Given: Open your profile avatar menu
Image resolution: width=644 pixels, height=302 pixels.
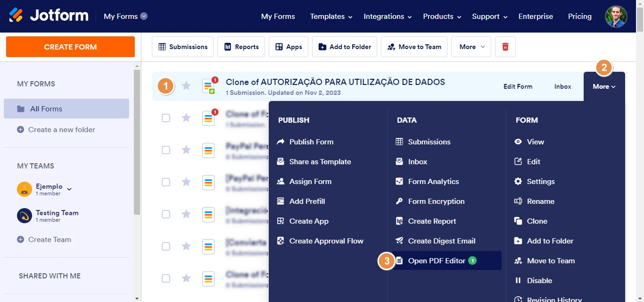Looking at the screenshot, I should pyautogui.click(x=616, y=16).
